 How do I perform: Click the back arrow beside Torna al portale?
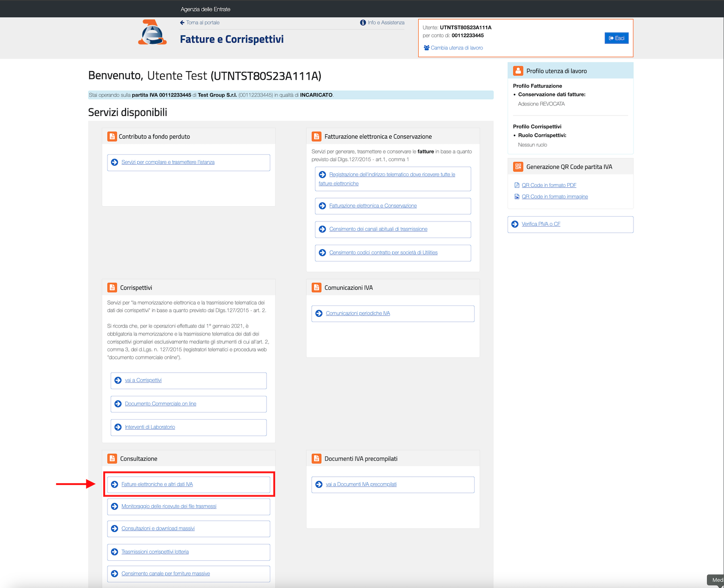click(182, 23)
